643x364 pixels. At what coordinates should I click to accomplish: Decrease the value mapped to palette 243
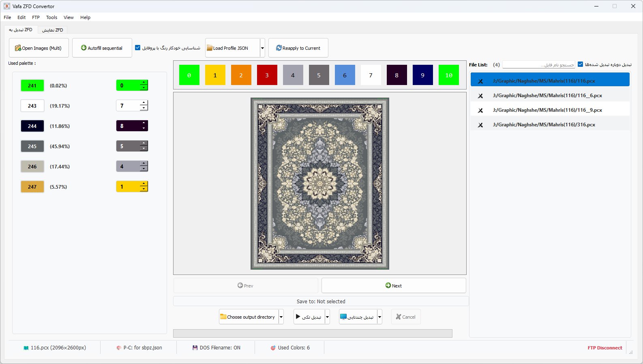pos(144,108)
